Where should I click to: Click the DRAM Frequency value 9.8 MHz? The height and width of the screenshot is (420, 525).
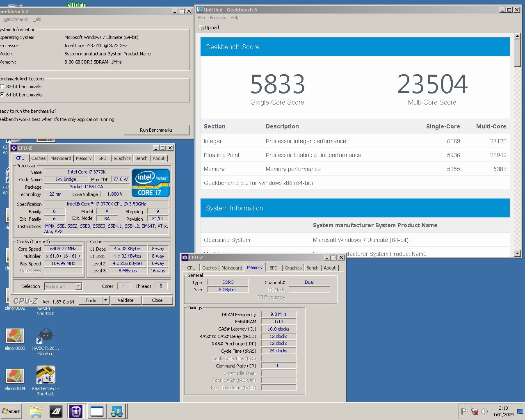click(x=278, y=314)
